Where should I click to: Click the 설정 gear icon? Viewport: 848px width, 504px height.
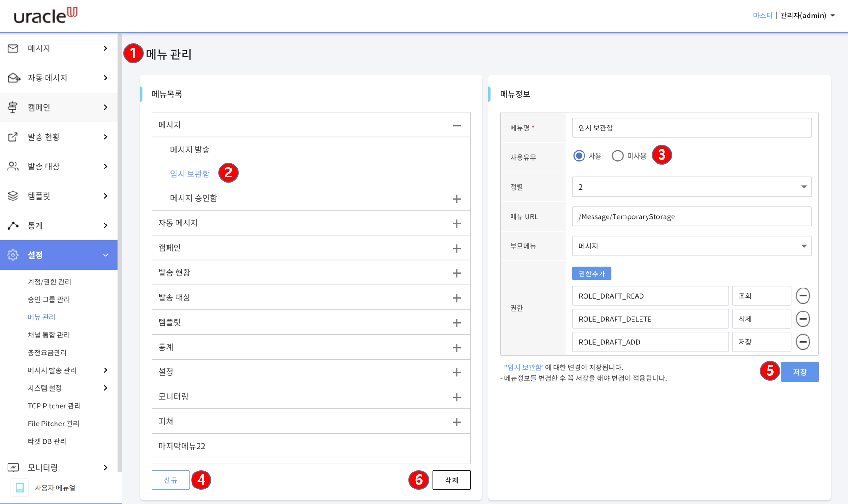coord(13,255)
